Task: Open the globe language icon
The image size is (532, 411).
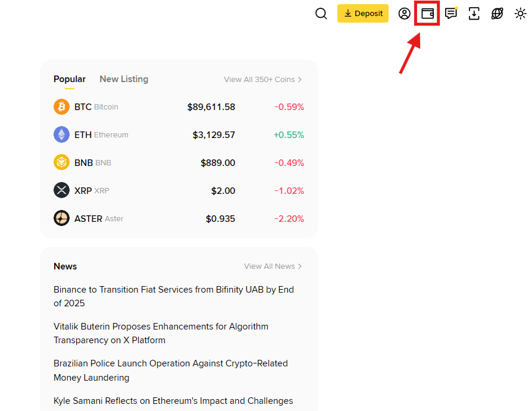Action: 497,14
